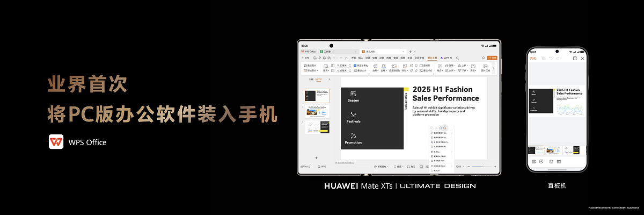Toggle the transparency checkbox in ribbon
Screen dimensions: 644x215
point(422,66)
